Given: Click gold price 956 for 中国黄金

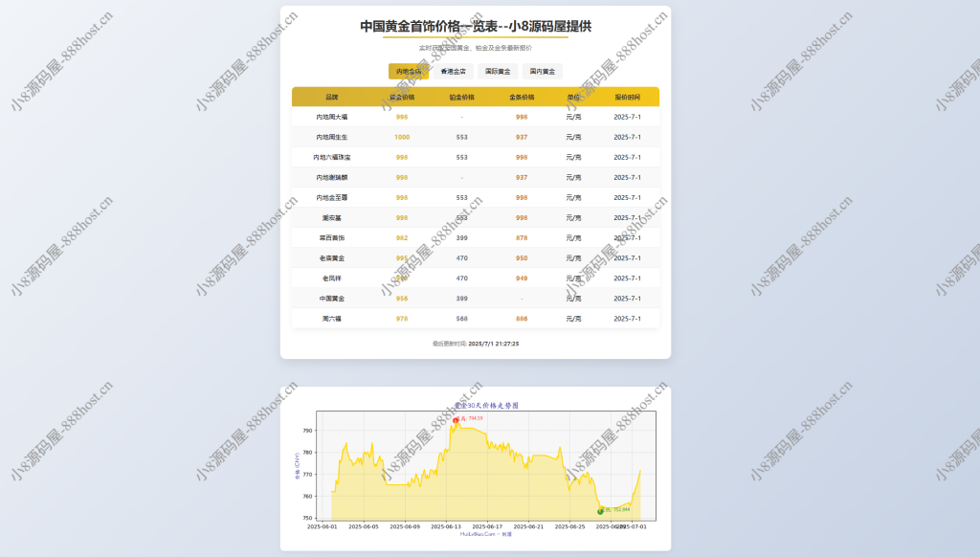Looking at the screenshot, I should click(x=402, y=299).
